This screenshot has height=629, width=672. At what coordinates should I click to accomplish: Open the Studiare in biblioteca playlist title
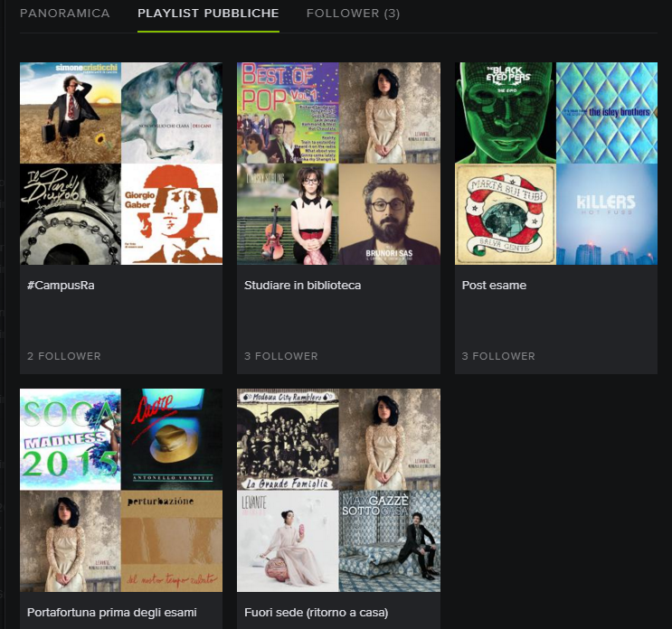pos(302,286)
